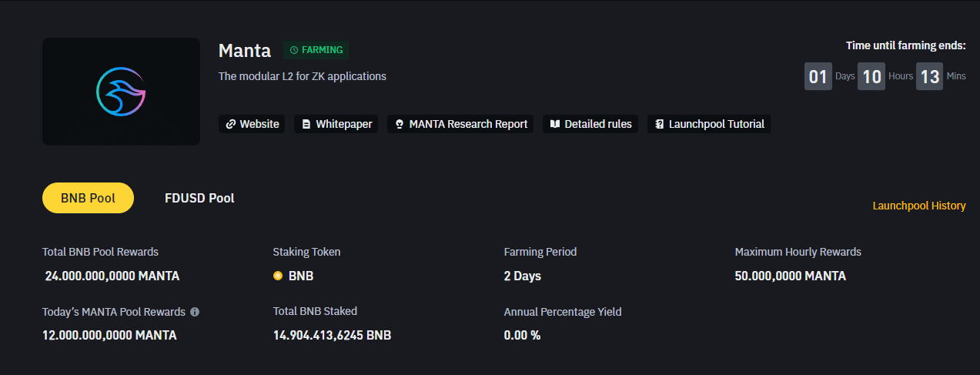
Task: Open MANTA Research Report
Action: (x=461, y=124)
